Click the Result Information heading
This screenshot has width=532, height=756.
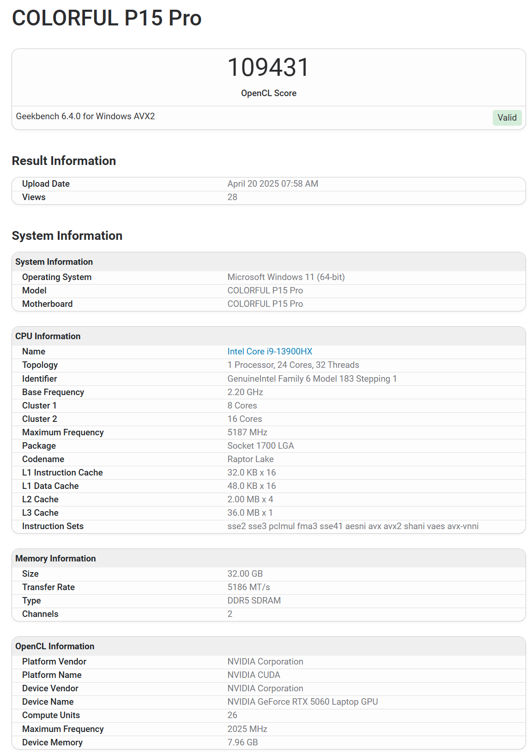pyautogui.click(x=64, y=161)
